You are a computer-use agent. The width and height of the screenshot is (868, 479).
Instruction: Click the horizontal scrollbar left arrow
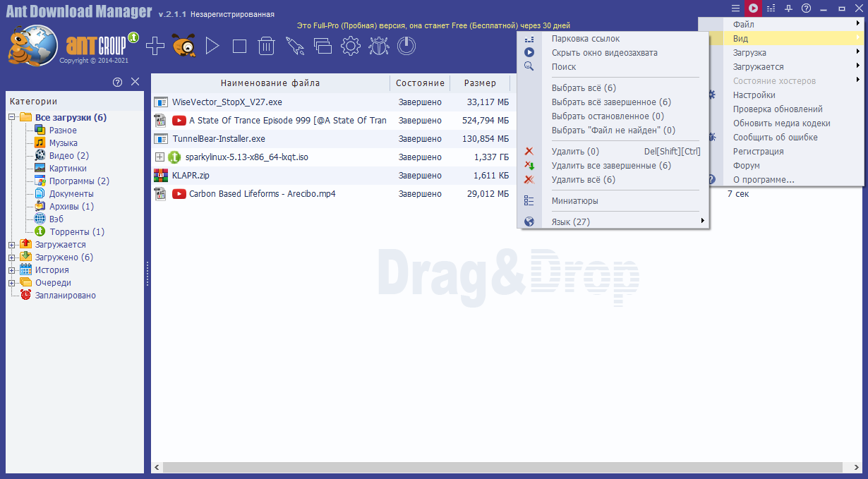158,467
